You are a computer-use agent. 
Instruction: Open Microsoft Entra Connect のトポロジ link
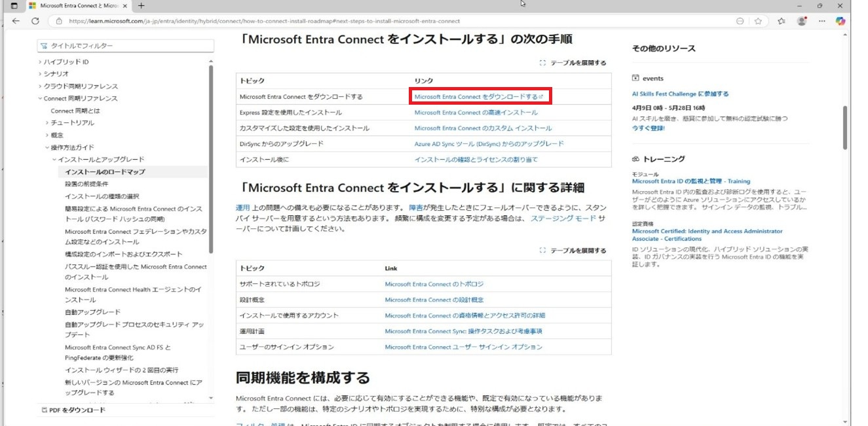(x=434, y=284)
